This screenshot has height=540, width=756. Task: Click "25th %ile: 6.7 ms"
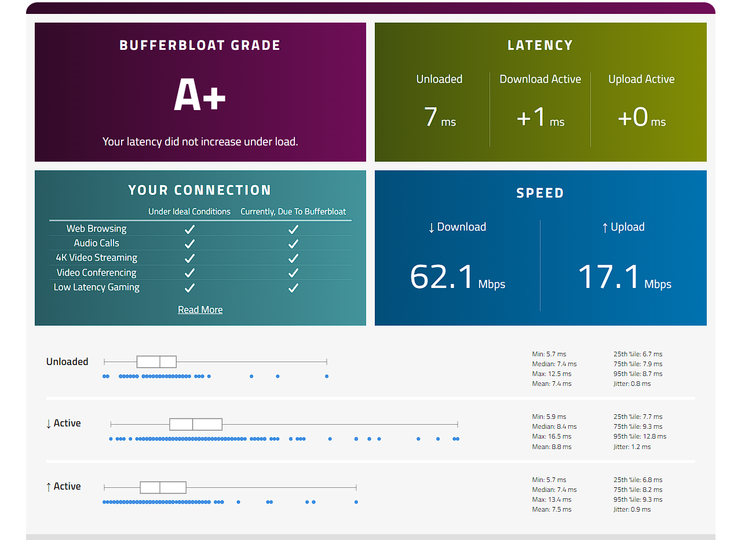click(x=638, y=355)
